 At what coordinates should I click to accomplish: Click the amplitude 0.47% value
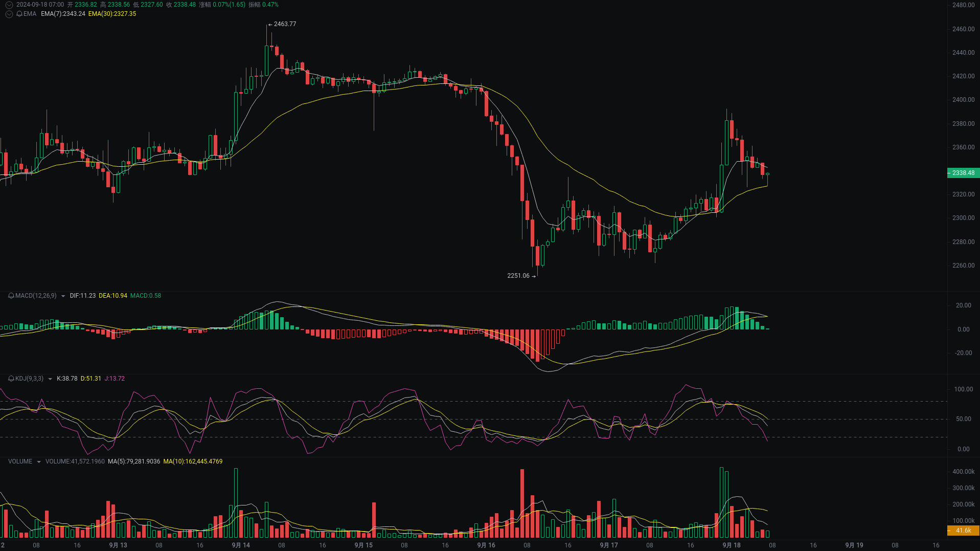point(270,5)
